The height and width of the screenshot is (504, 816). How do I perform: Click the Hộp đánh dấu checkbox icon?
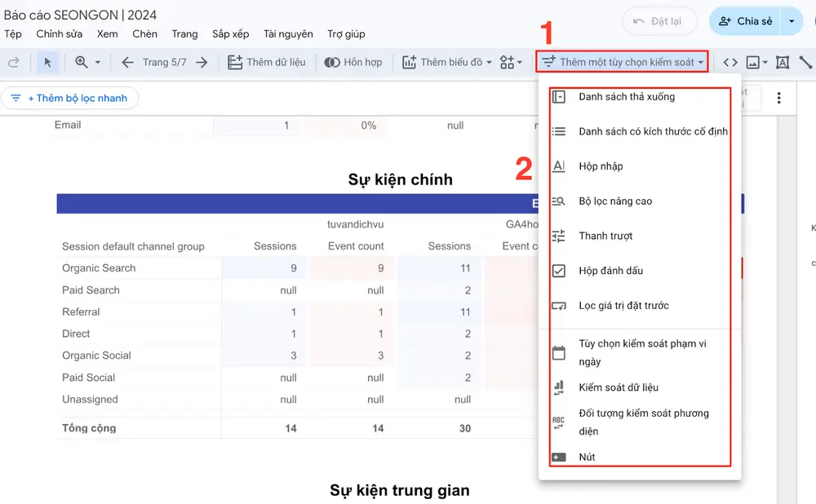558,271
